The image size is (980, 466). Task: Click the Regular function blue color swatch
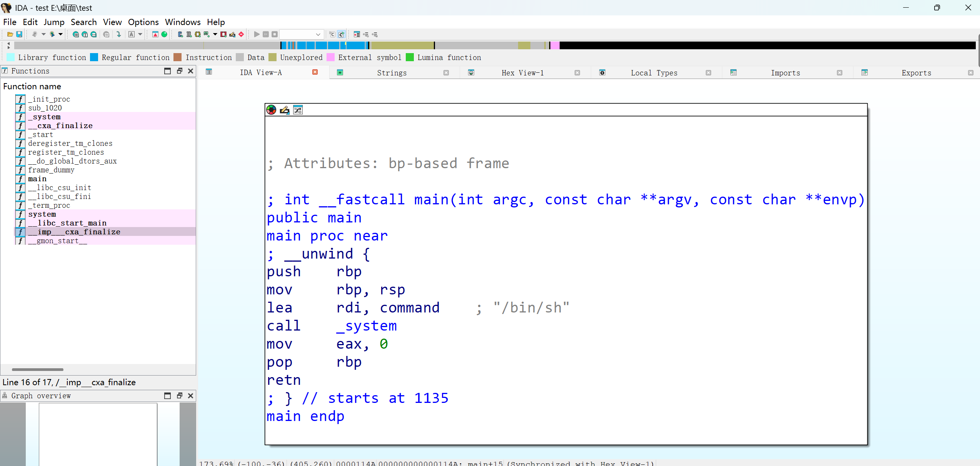94,57
